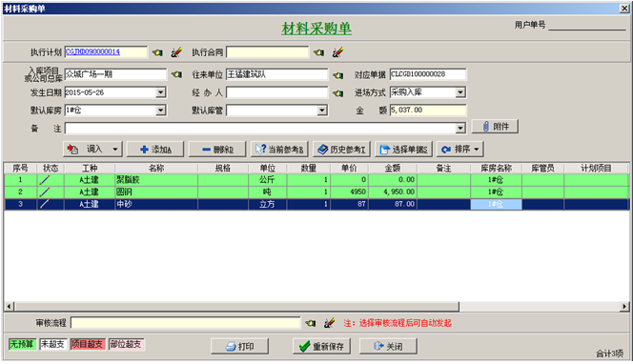
Task: Open the 发生日期 date dropdown
Action: point(161,92)
